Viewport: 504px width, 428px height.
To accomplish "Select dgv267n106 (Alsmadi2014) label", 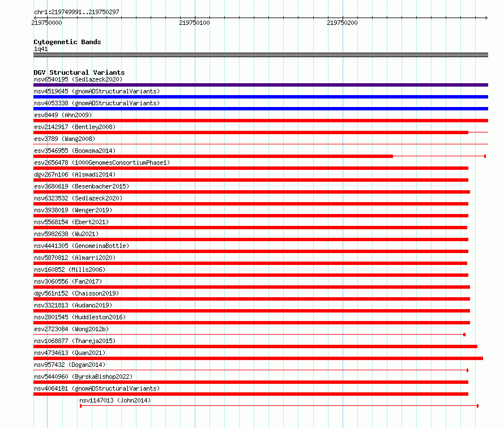I will [x=75, y=174].
